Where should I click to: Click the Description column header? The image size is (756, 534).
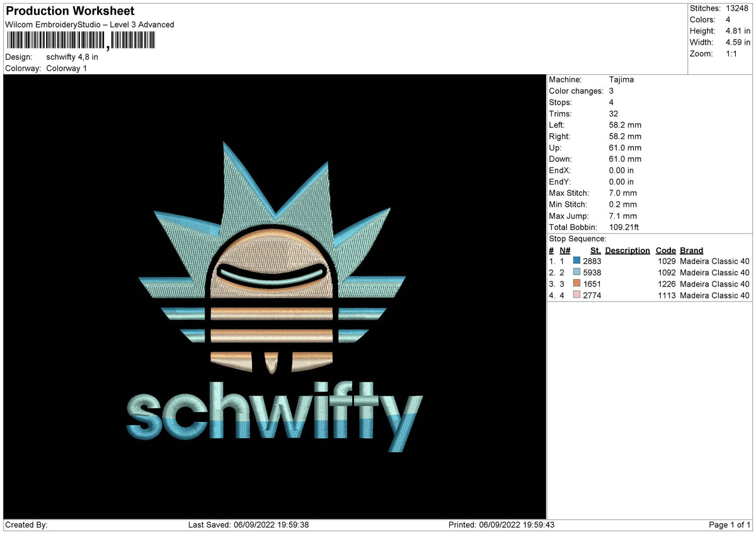(627, 250)
